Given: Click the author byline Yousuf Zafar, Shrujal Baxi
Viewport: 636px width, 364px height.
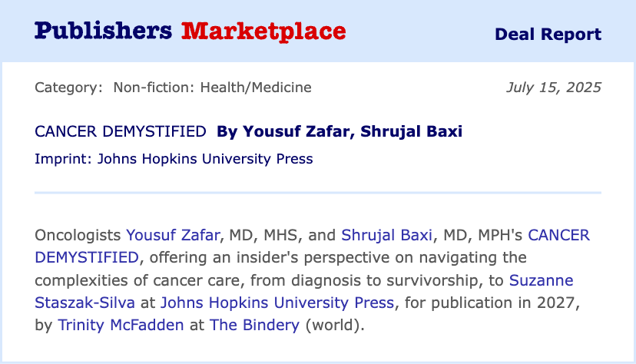Looking at the screenshot, I should (340, 132).
